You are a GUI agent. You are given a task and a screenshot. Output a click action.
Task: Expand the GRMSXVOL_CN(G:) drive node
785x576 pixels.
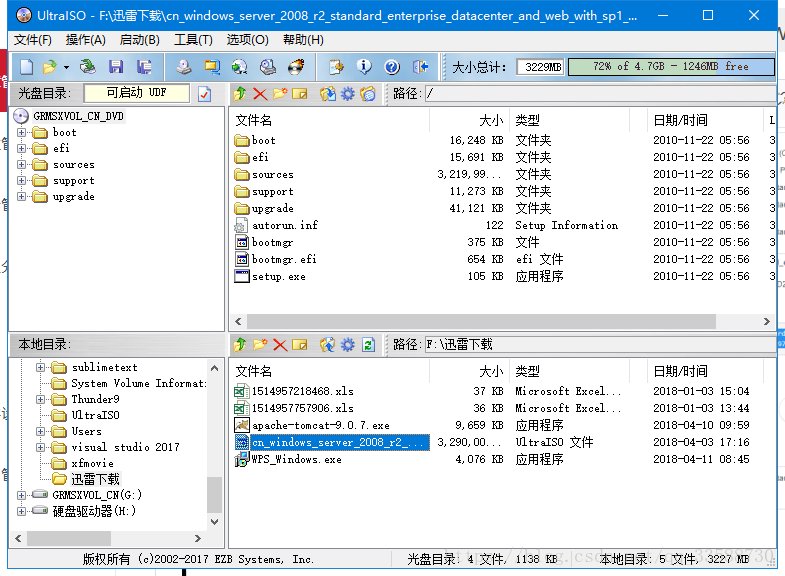pyautogui.click(x=21, y=495)
